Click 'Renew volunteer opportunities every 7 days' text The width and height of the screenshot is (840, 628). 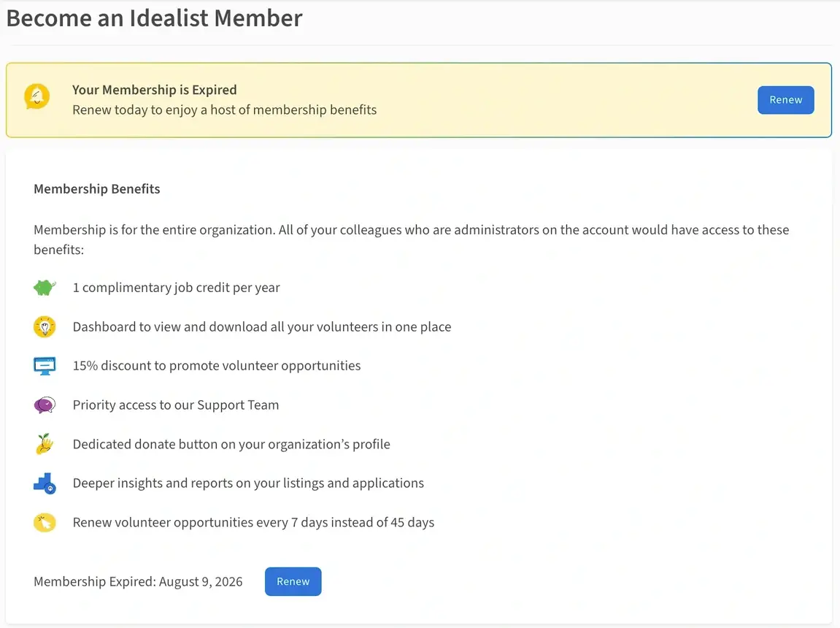(253, 522)
